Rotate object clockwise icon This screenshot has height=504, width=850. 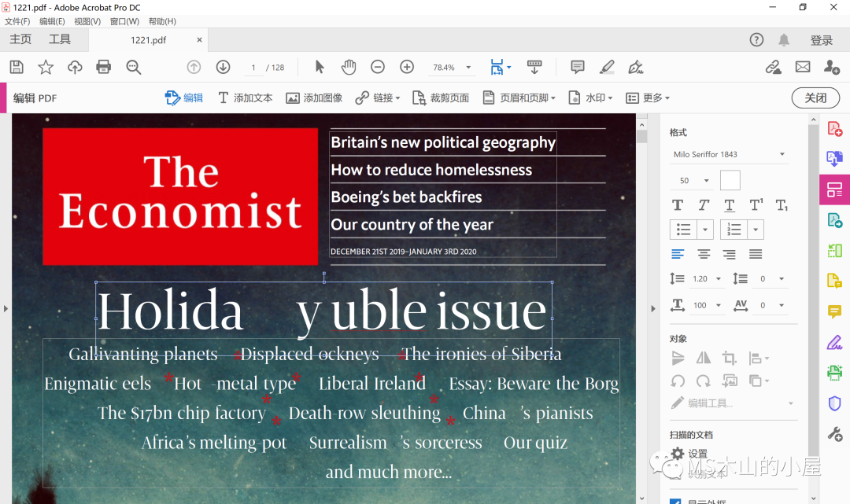[x=704, y=381]
